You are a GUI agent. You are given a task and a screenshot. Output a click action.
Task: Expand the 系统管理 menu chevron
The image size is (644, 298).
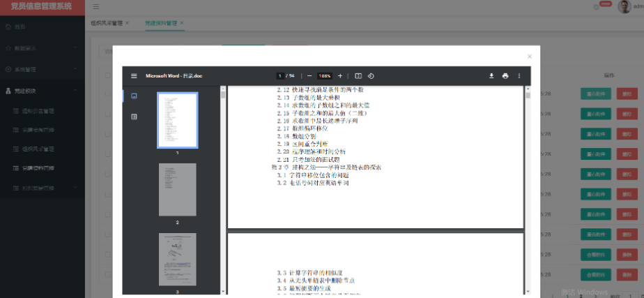pos(75,69)
